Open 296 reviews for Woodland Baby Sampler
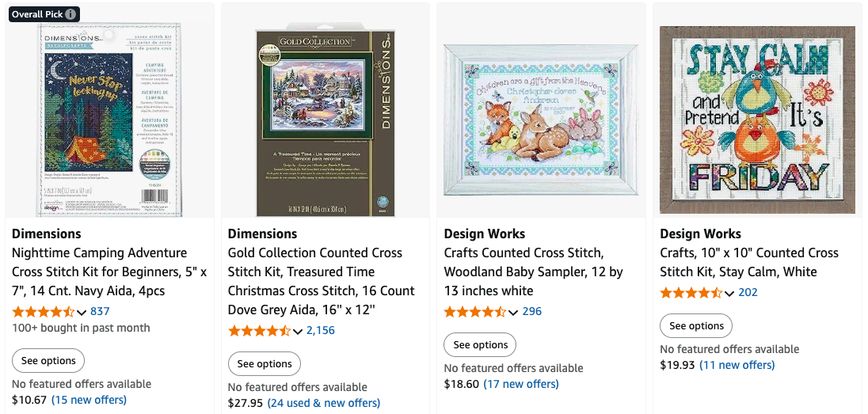 [532, 311]
